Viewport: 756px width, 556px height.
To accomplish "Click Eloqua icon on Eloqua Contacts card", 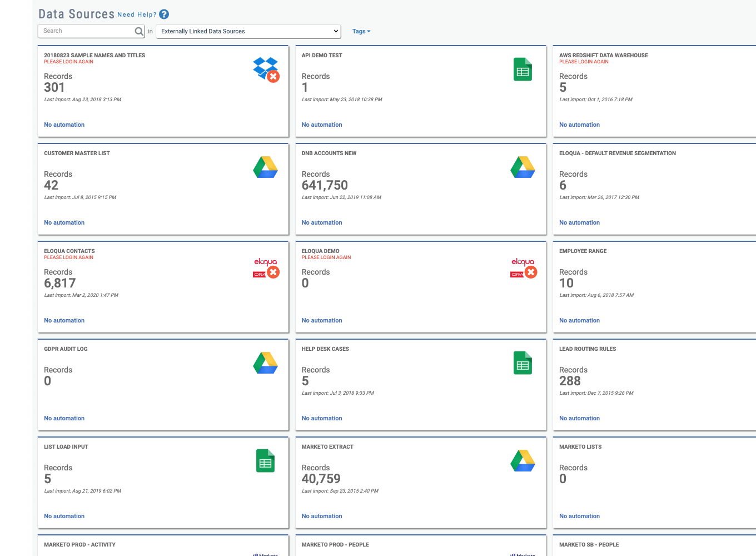I will coord(266,268).
